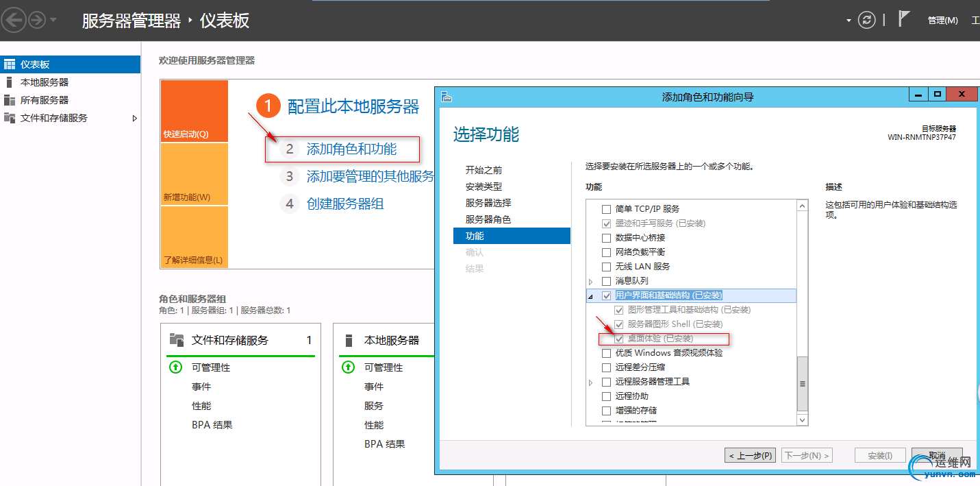Viewport: 980px width, 486px height.
Task: Click the sidebar 文件和存储服务 icon
Action: point(9,118)
